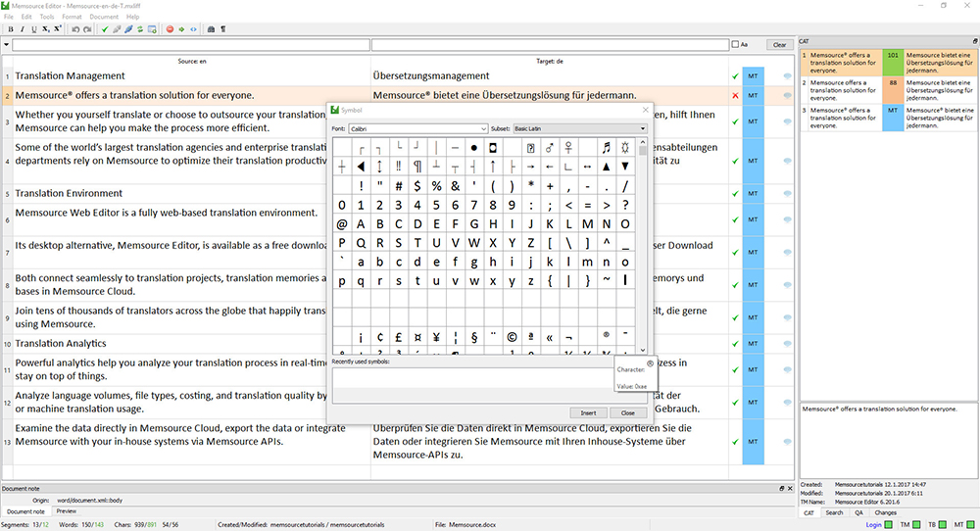Open search with the binoculars icon

pyautogui.click(x=211, y=29)
